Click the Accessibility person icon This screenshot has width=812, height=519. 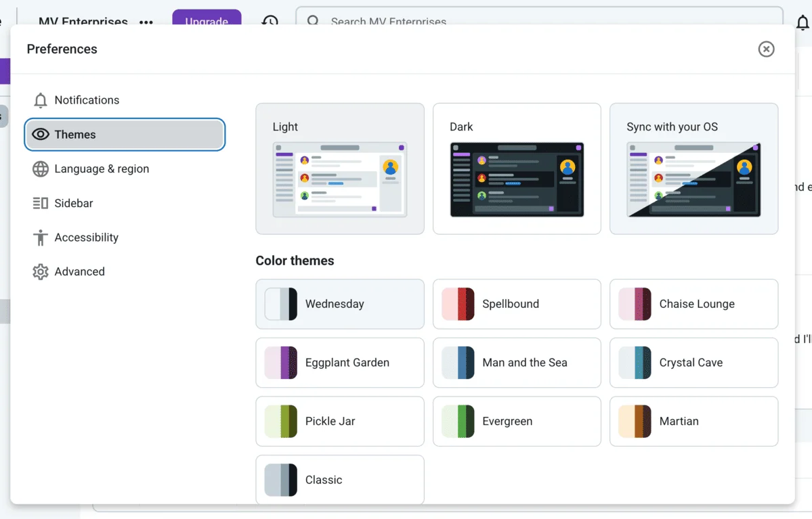click(41, 238)
